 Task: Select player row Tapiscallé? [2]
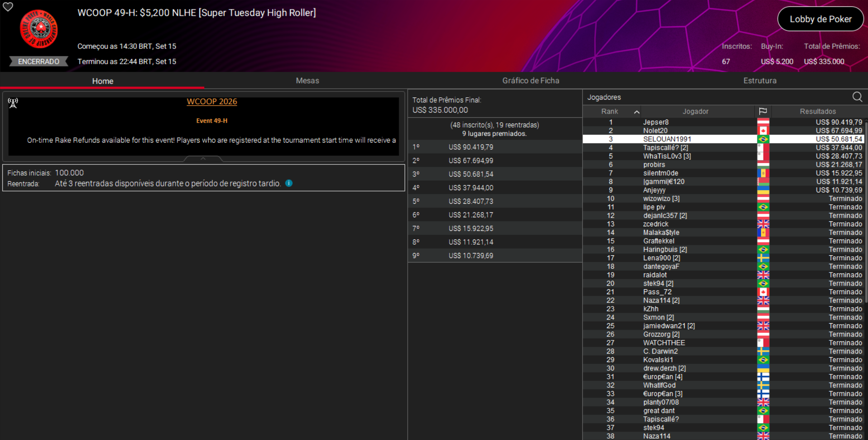tap(723, 148)
